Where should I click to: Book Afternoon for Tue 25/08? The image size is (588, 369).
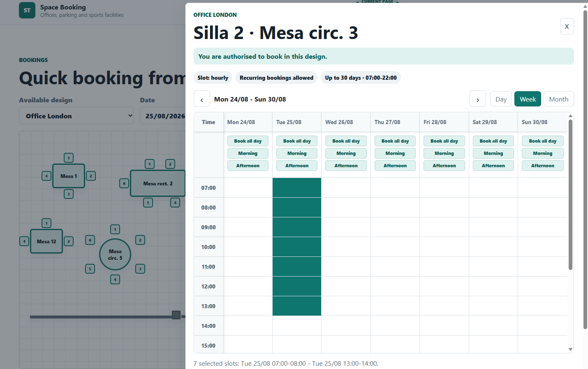click(x=297, y=166)
